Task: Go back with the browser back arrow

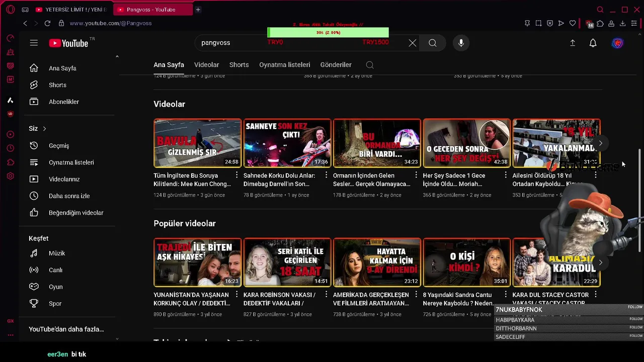Action: point(25,23)
